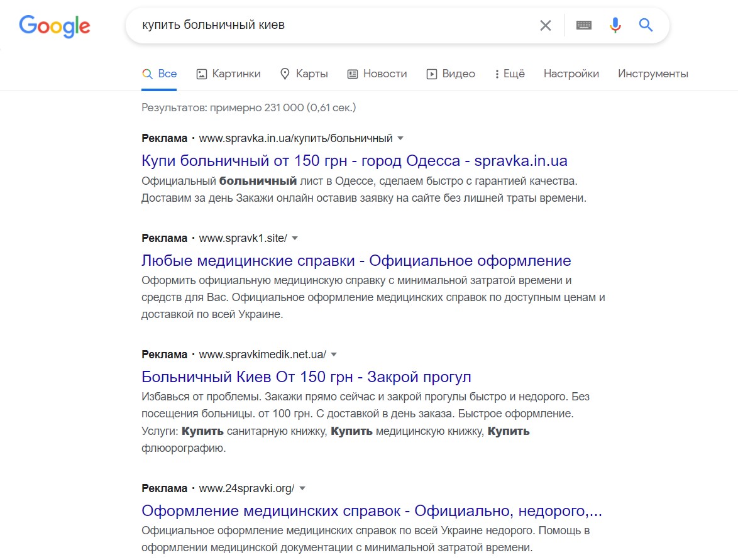Expand dropdown arrow beside www.spravk1.site ad
738x560 pixels.
point(295,238)
